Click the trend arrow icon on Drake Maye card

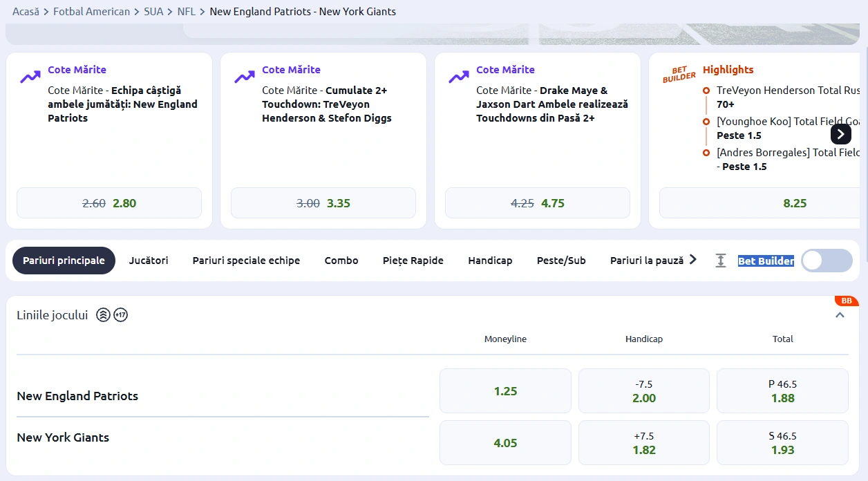tap(459, 77)
